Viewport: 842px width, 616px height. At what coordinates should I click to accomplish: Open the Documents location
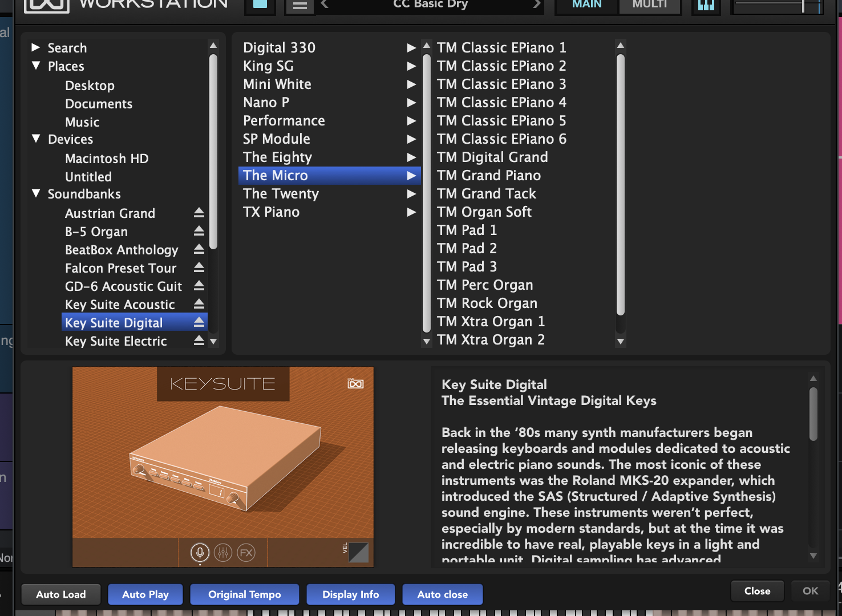[99, 104]
